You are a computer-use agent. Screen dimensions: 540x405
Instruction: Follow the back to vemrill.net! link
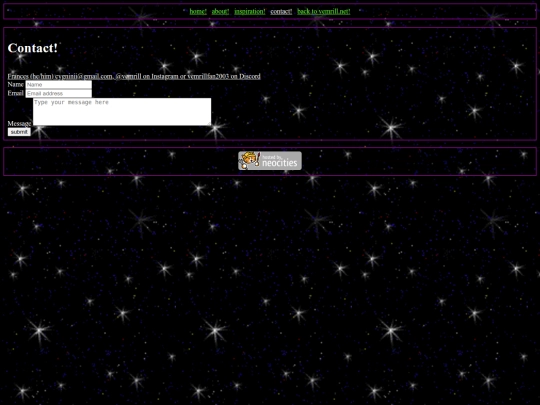tap(324, 11)
